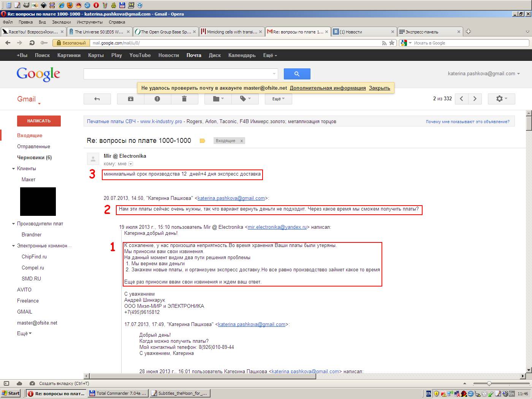This screenshot has width=532, height=399.
Task: Switch to the 'The Universe S01E05' tab
Action: [x=98, y=32]
